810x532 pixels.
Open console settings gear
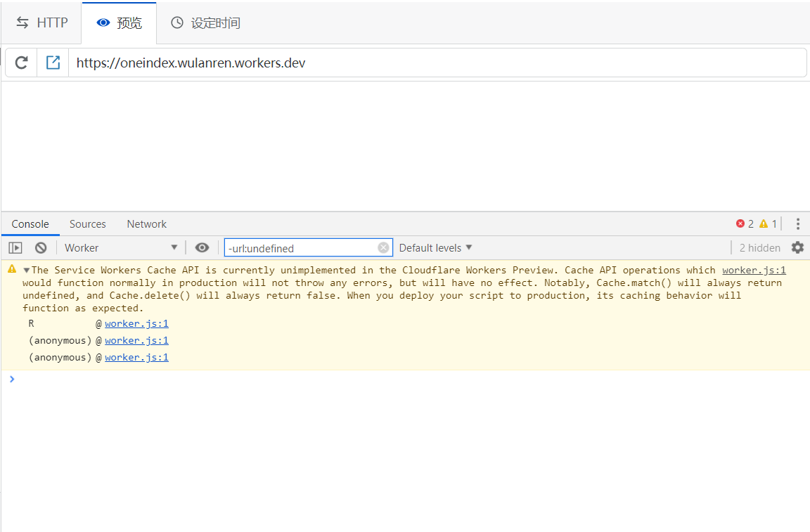[797, 247]
